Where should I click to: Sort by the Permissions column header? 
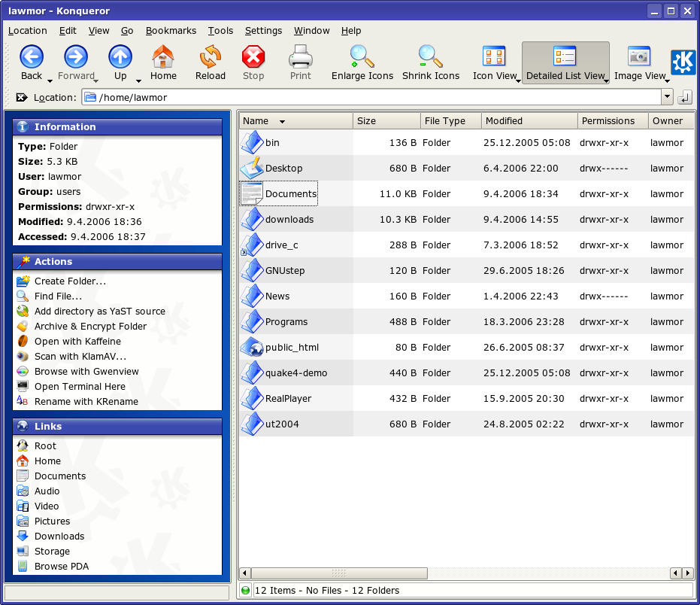(613, 121)
